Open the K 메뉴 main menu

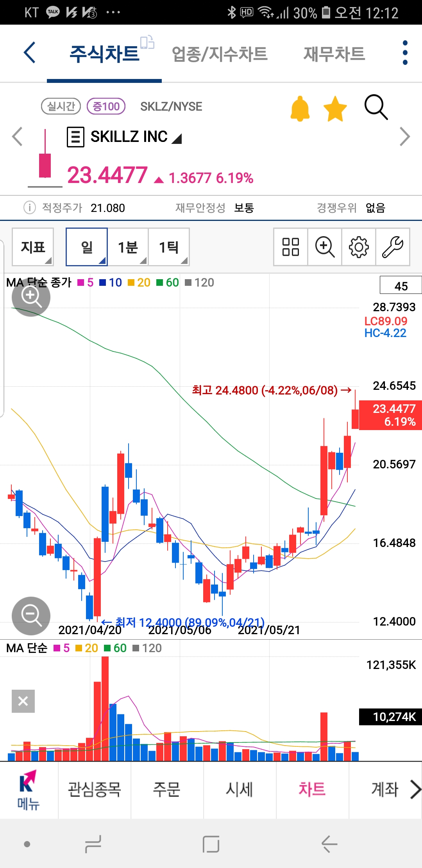point(28,790)
